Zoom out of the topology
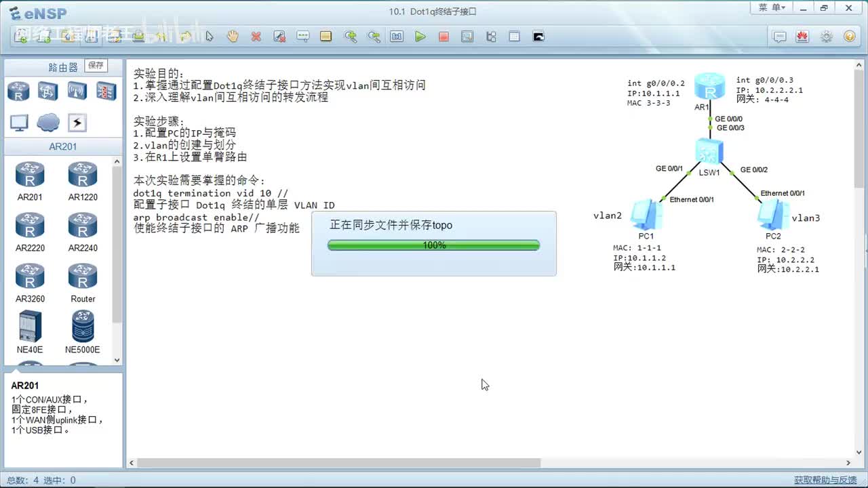The height and width of the screenshot is (488, 868). (x=374, y=37)
